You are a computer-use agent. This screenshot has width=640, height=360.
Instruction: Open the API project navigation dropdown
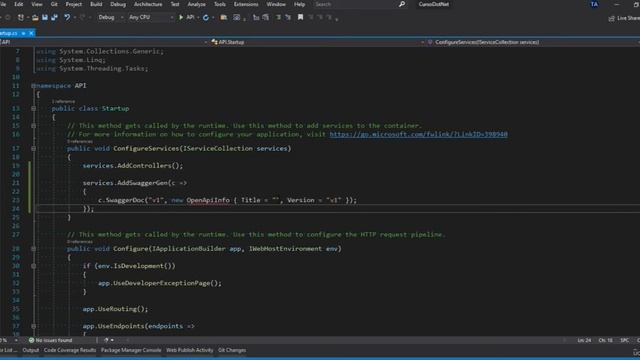pyautogui.click(x=104, y=42)
